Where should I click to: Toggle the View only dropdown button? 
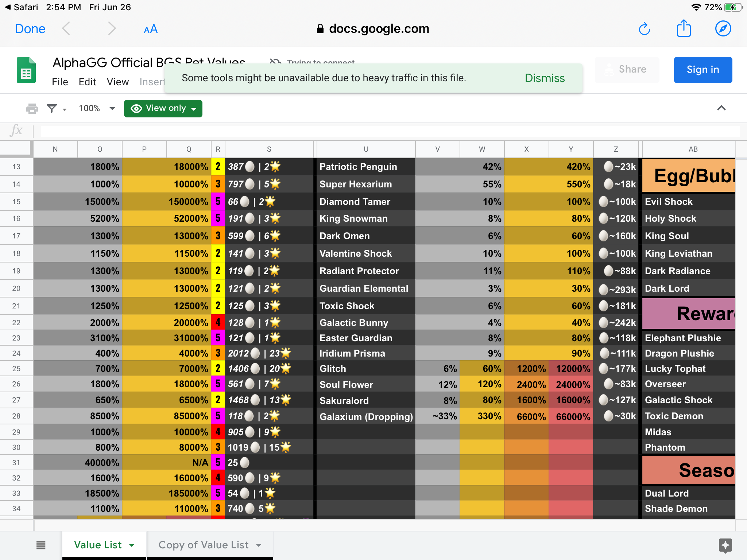point(164,108)
